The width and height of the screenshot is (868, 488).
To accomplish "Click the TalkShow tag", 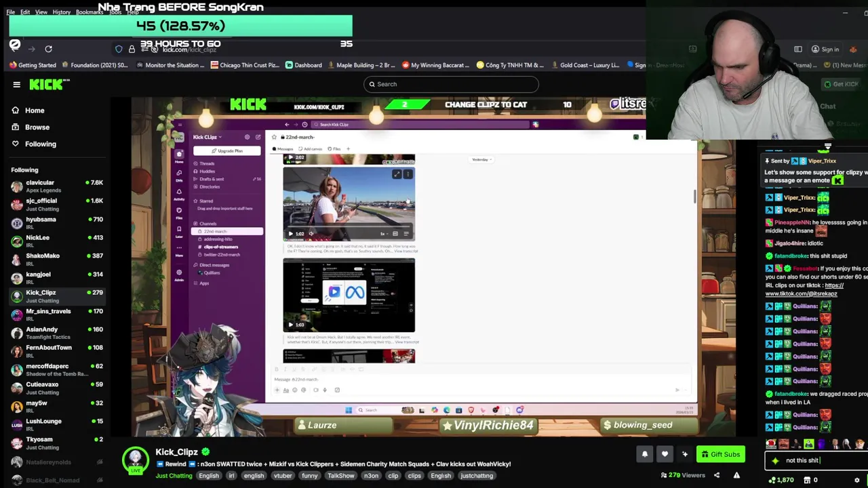I will point(341,476).
